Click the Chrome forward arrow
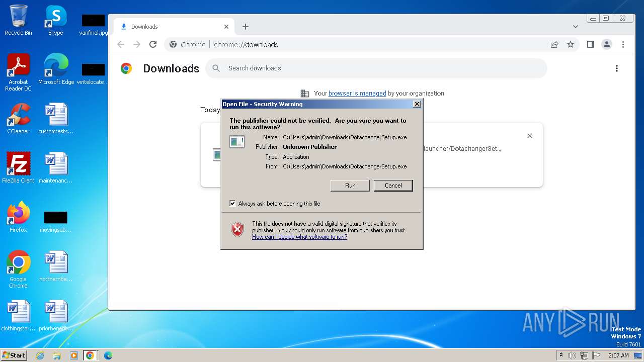644x362 pixels. (x=137, y=44)
